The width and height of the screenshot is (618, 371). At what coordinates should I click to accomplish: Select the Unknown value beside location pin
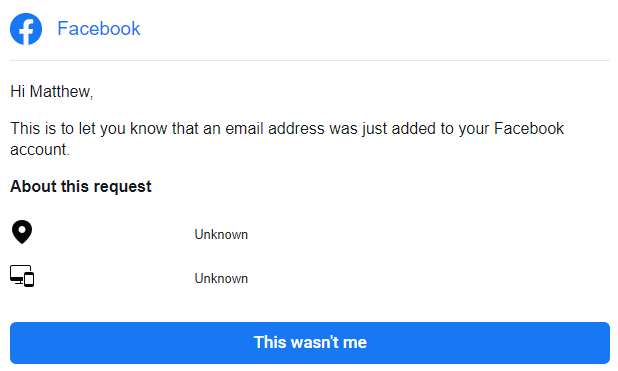click(221, 235)
